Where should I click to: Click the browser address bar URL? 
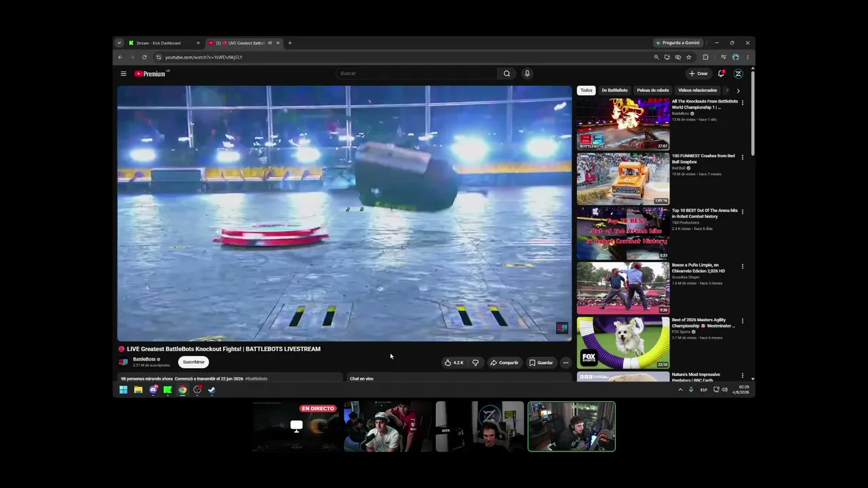(x=203, y=57)
